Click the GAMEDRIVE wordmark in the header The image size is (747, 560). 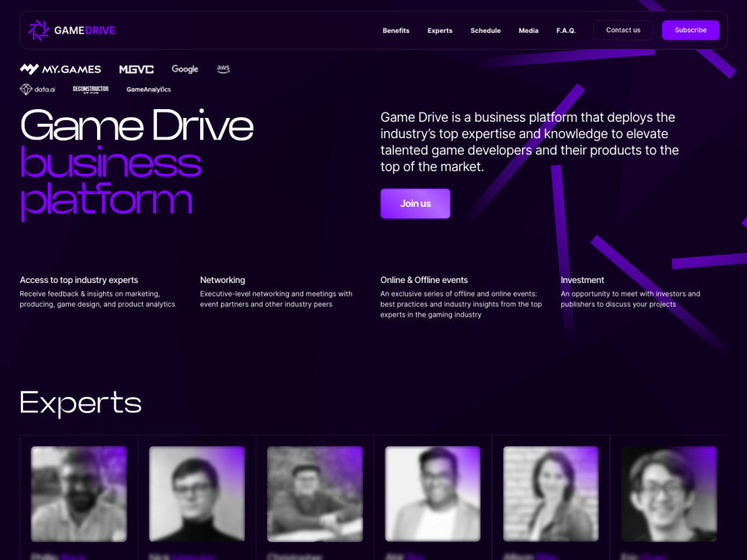point(85,31)
